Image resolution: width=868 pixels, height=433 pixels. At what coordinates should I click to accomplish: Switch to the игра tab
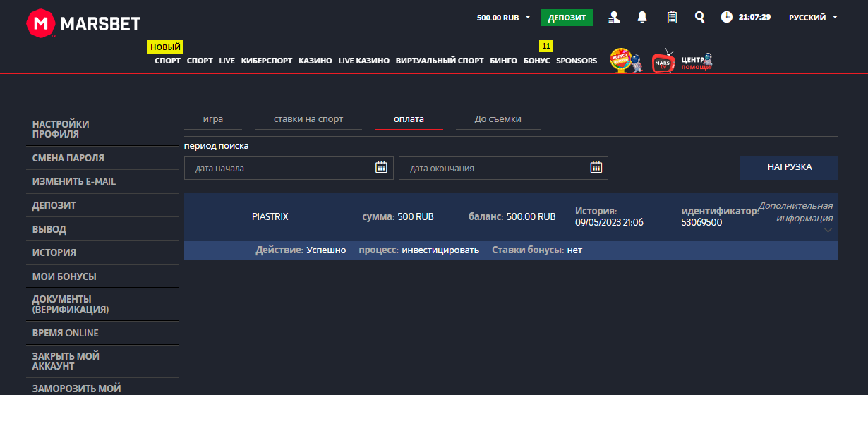point(213,119)
